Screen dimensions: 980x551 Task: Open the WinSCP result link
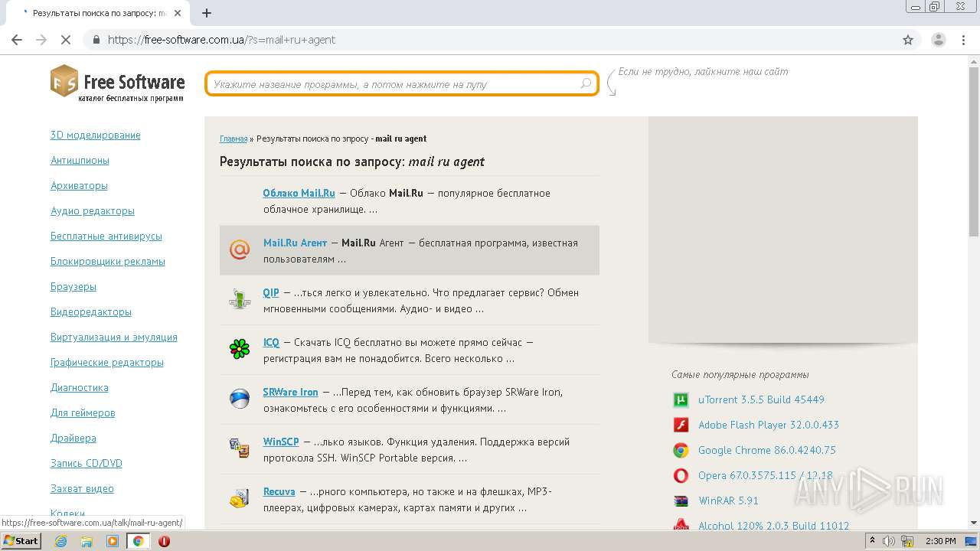(281, 442)
